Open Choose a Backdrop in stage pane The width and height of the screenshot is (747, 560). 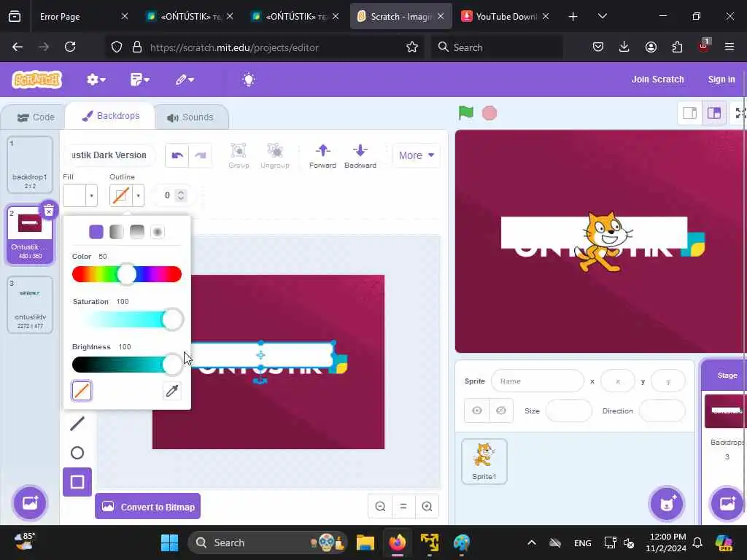pyautogui.click(x=727, y=503)
